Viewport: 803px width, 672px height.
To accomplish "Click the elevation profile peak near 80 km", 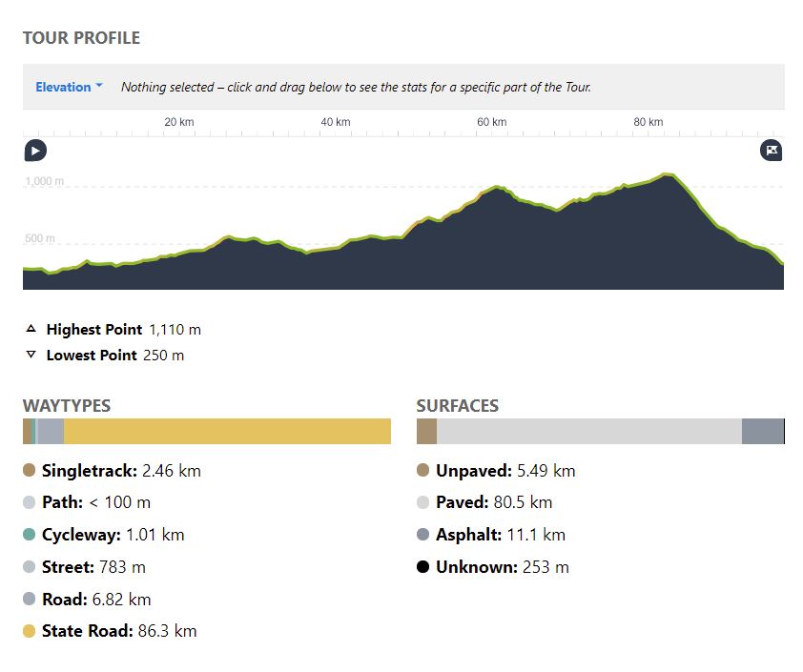I will (x=667, y=175).
